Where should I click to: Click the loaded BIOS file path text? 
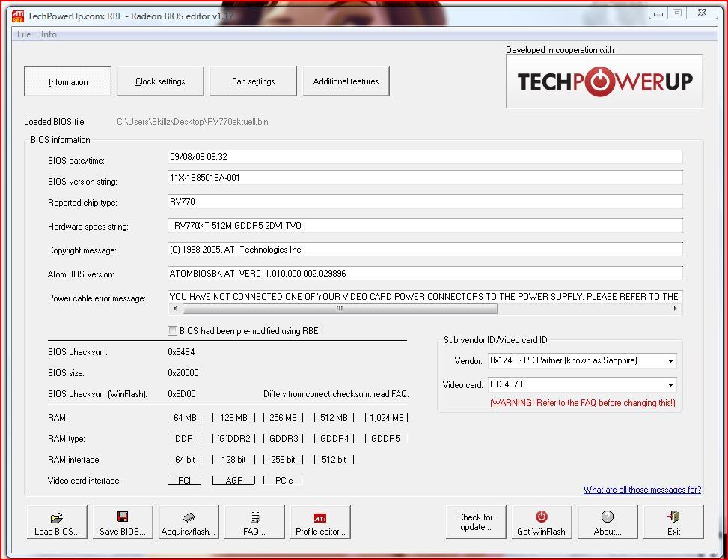tap(192, 122)
